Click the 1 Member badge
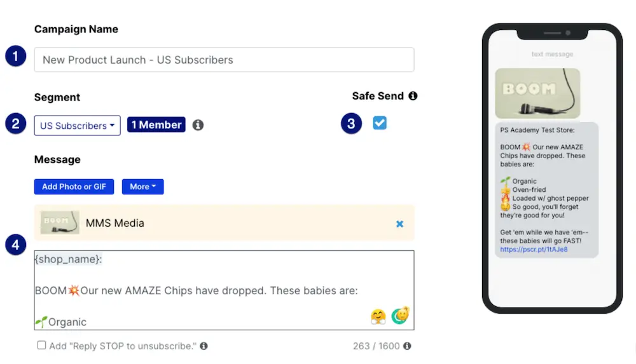Viewport: 636px width, 364px height. click(156, 125)
